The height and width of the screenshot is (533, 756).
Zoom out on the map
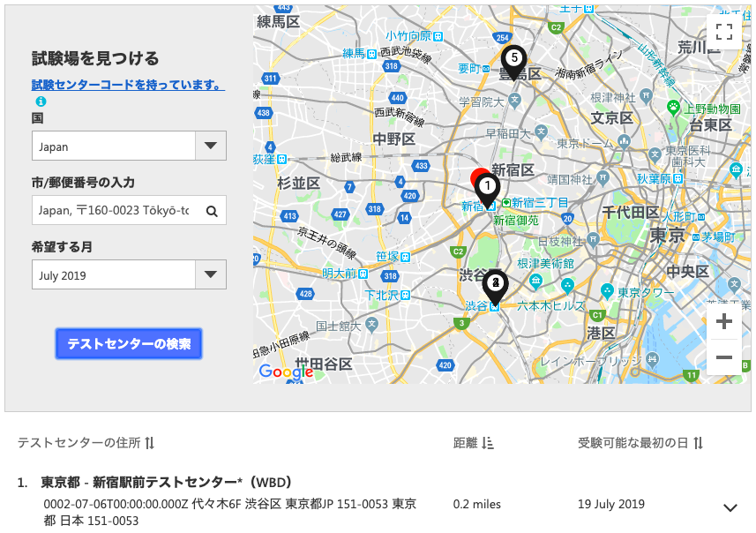(724, 357)
